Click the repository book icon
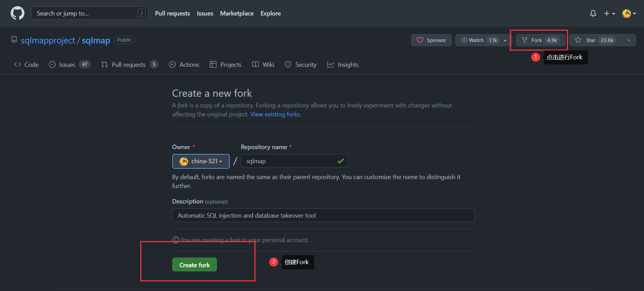This screenshot has height=291, width=644. click(x=14, y=40)
